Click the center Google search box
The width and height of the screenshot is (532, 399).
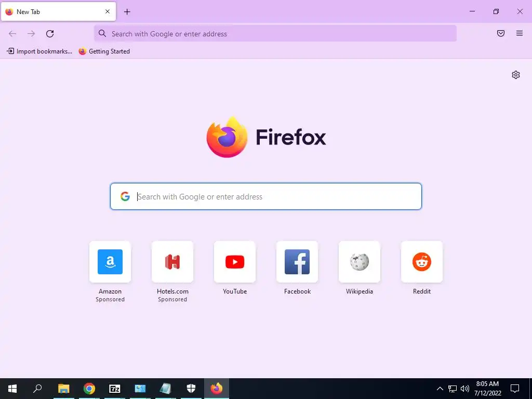point(266,196)
